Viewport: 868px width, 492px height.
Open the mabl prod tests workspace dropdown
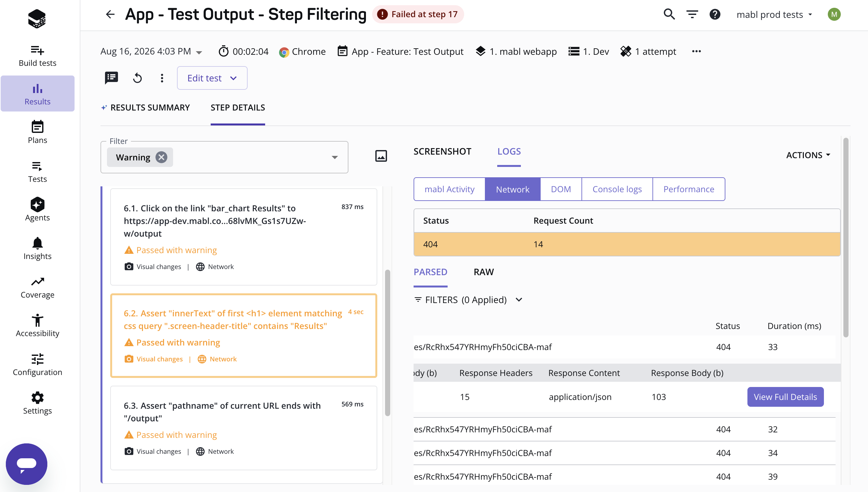[774, 15]
